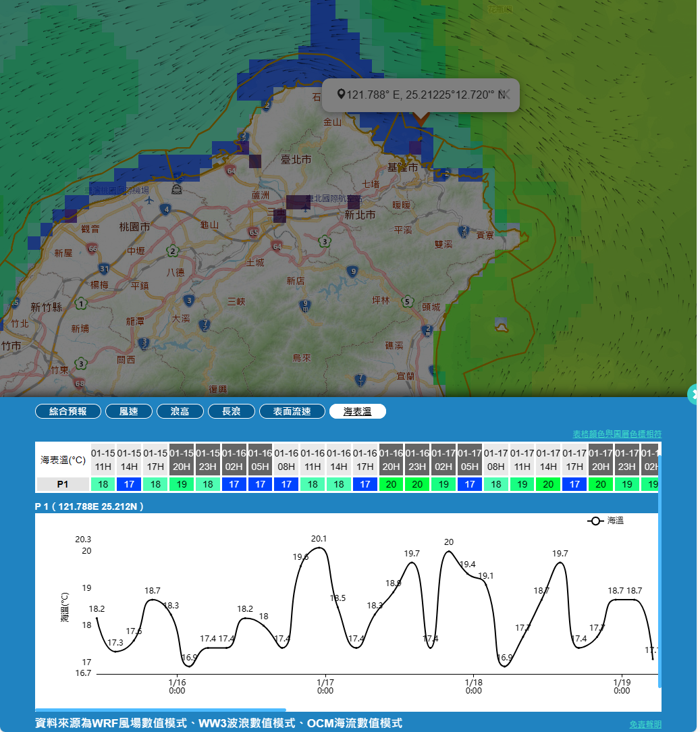Click the orange map marker near 基隆市
This screenshot has height=732, width=700.
pos(421,119)
